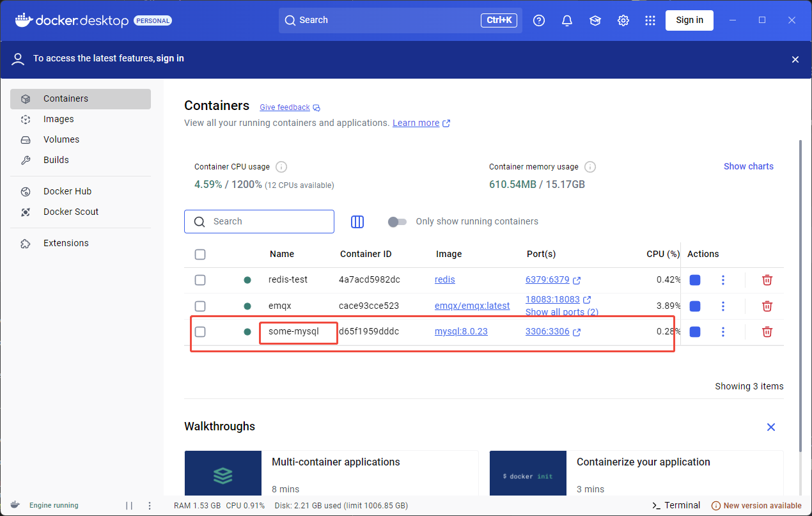
Task: Open the status bar three-dot menu
Action: [x=150, y=506]
